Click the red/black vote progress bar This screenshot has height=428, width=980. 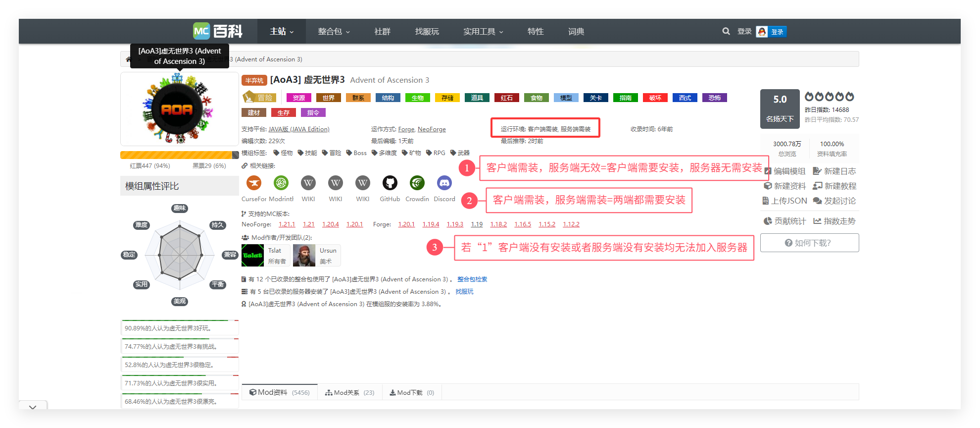tap(179, 155)
